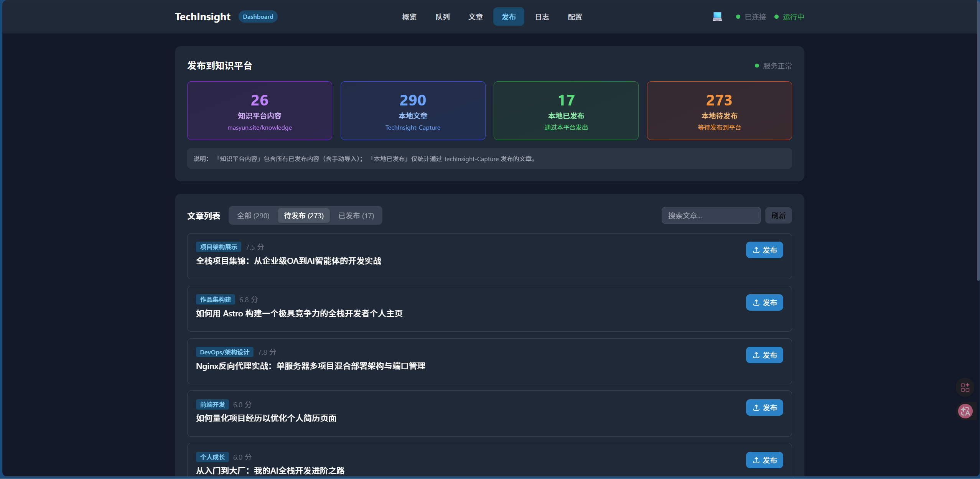The height and width of the screenshot is (479, 980).
Task: Click the page vertical scrollbar
Action: pos(978,140)
